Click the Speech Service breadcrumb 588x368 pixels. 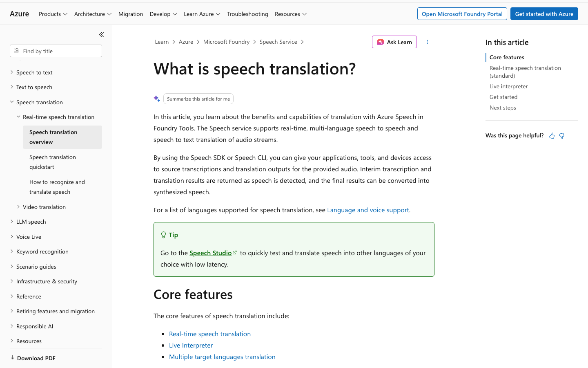[x=278, y=42]
